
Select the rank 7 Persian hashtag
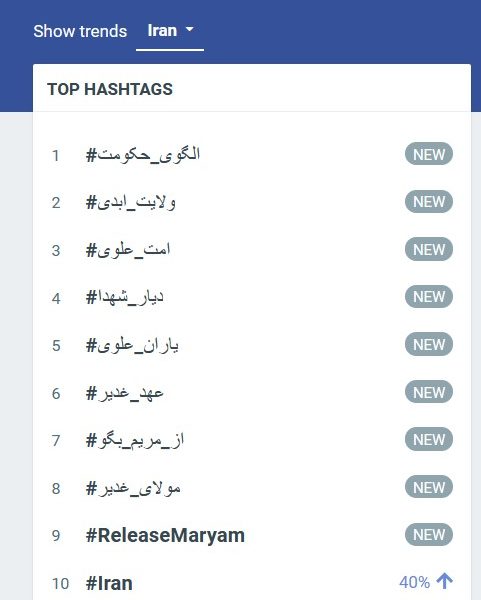point(135,440)
